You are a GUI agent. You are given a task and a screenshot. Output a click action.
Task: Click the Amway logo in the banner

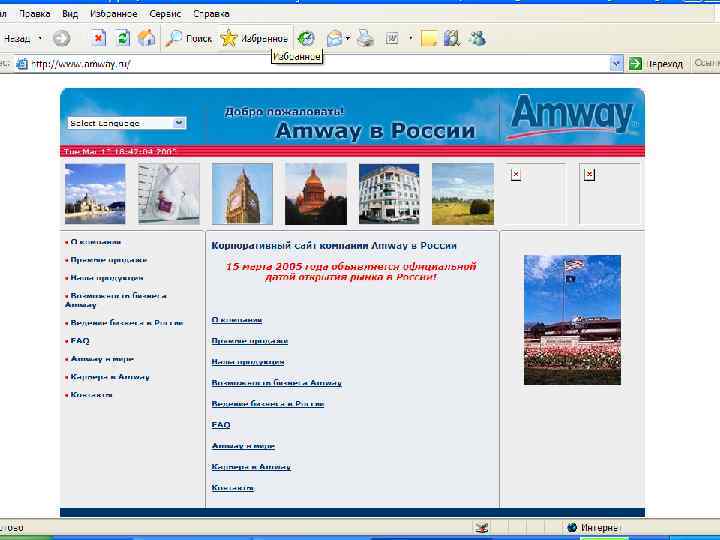[x=572, y=115]
